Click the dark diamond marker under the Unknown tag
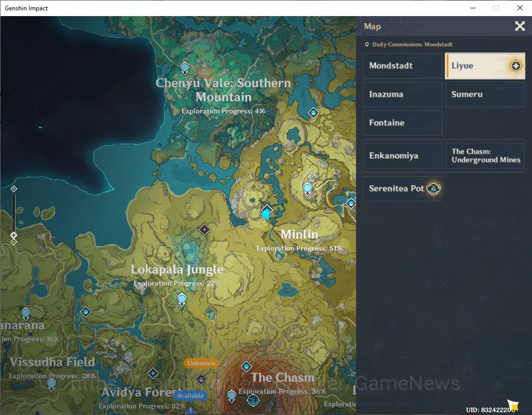The image size is (532, 415). click(201, 379)
